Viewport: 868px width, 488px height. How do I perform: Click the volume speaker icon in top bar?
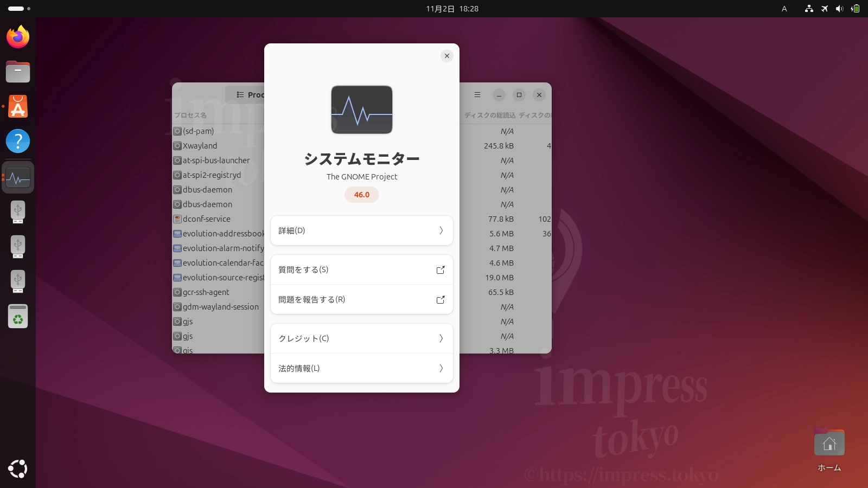click(839, 9)
